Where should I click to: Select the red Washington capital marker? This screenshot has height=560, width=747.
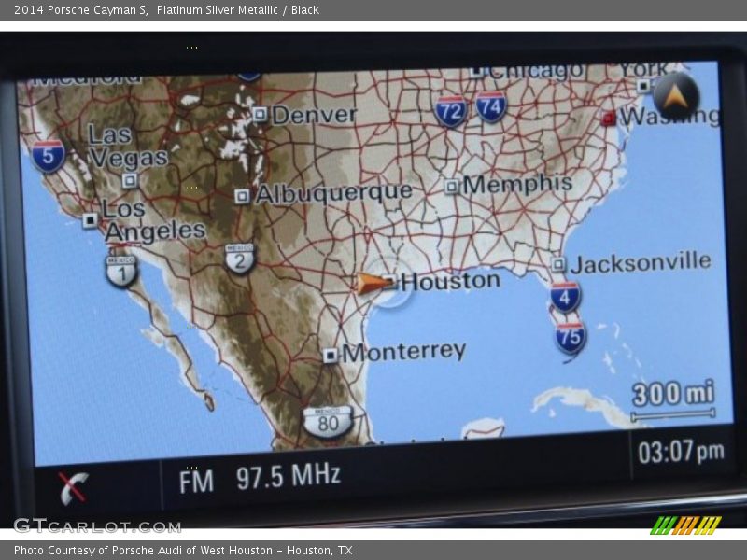pyautogui.click(x=609, y=118)
